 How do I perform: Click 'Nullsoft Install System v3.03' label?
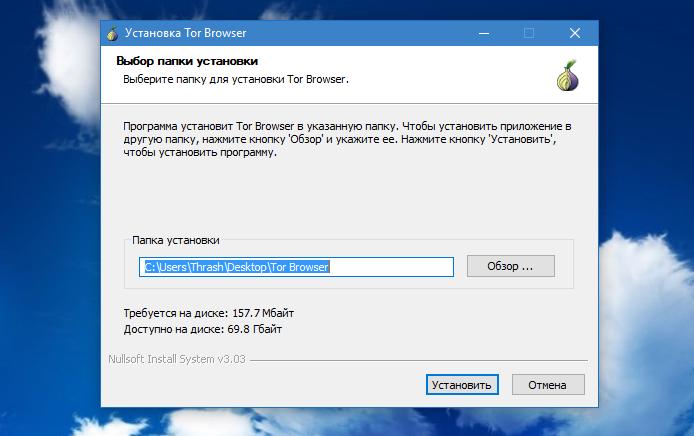177,359
